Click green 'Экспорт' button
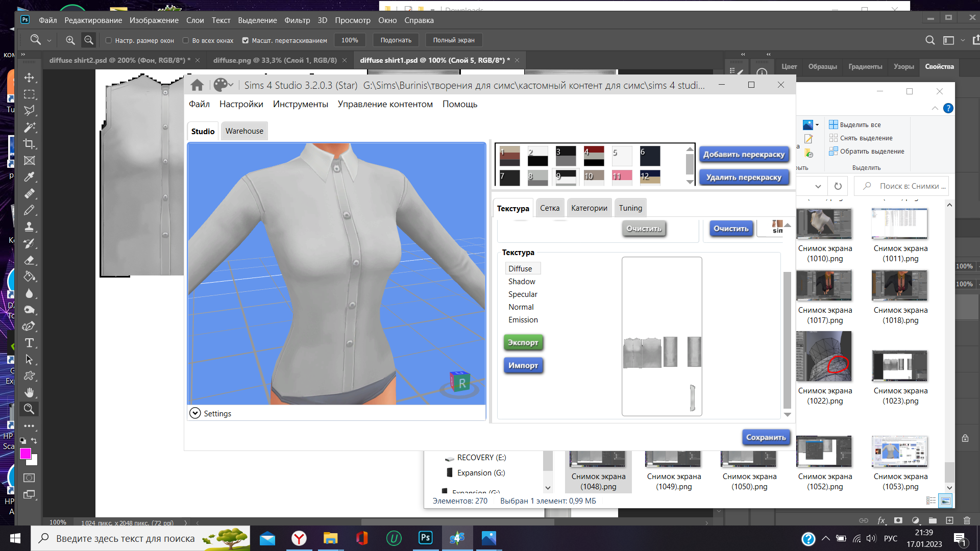 [x=523, y=342]
